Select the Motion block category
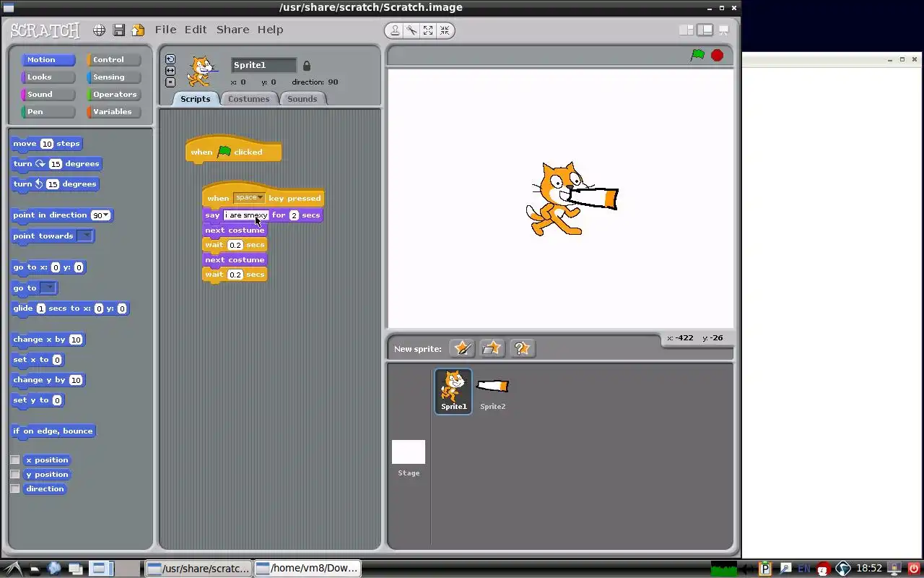The width and height of the screenshot is (924, 578). point(48,60)
